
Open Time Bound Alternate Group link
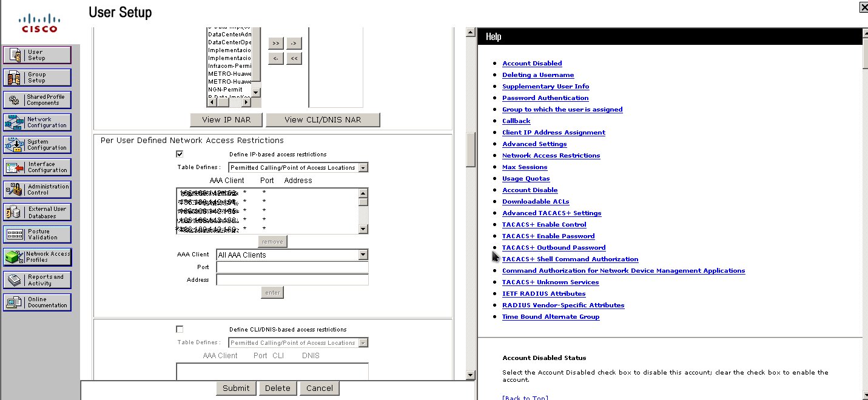[x=551, y=316]
